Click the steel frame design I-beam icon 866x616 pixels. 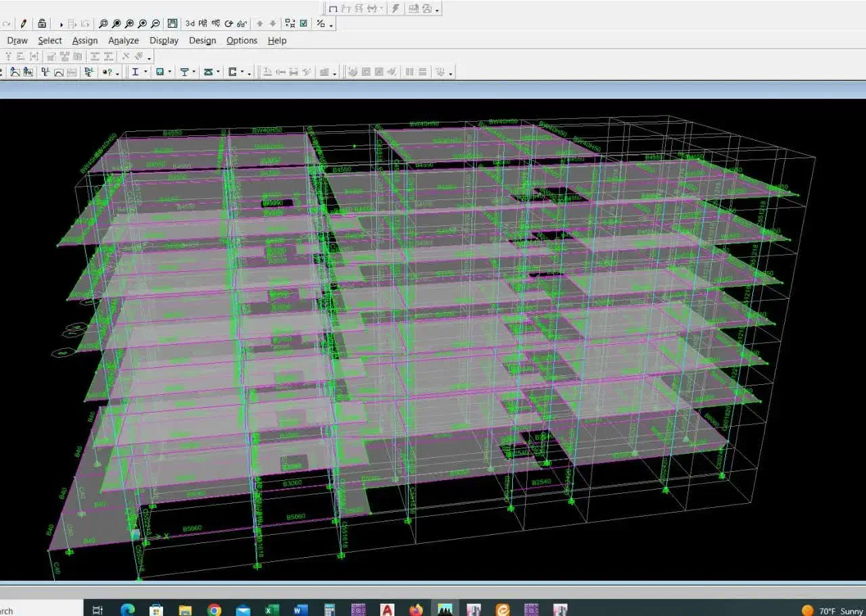[135, 72]
